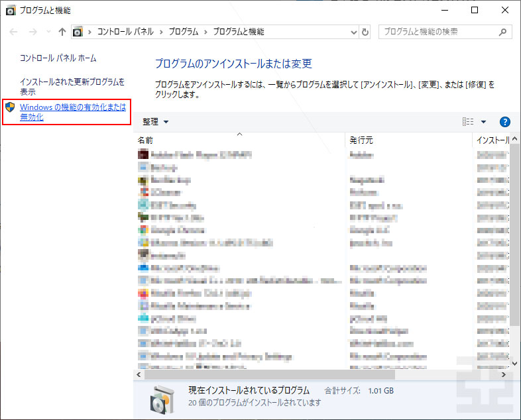Viewport: 521px width, 420px height.
Task: Select プログラムと機能 breadcrumb
Action: (x=239, y=32)
